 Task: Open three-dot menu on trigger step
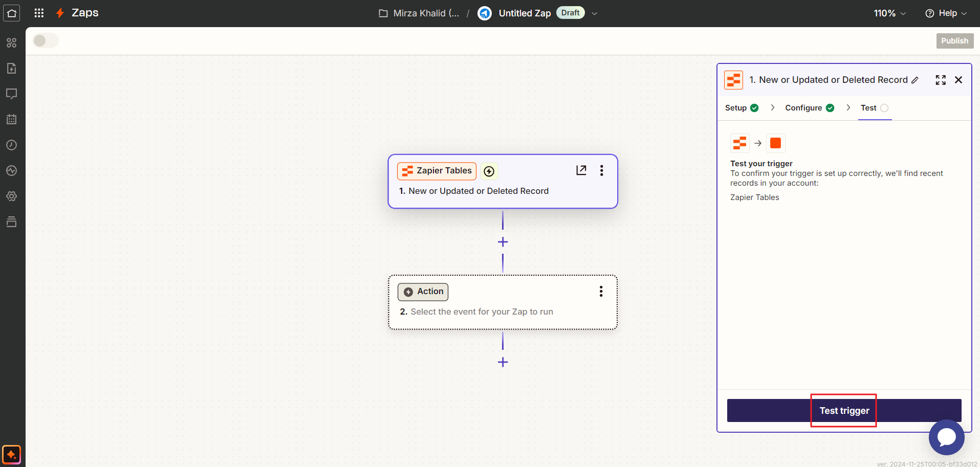point(602,170)
